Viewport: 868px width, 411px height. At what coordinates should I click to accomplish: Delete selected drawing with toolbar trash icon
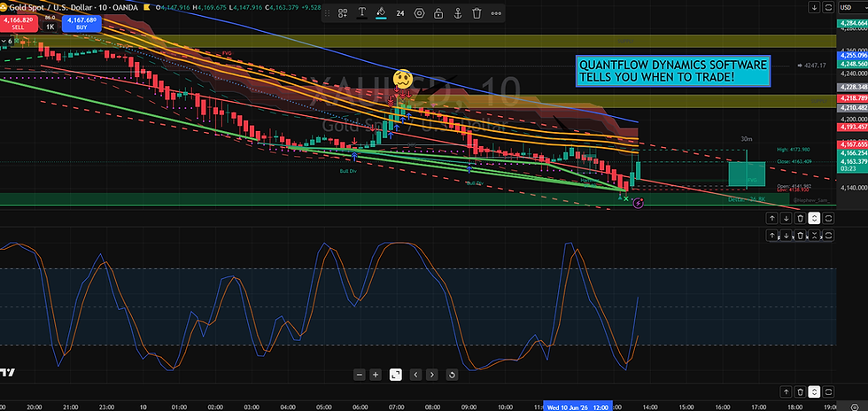(x=477, y=12)
